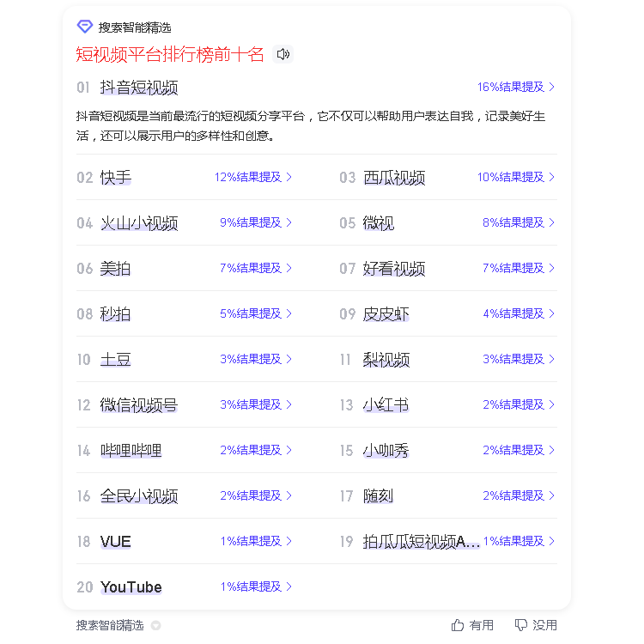This screenshot has height=644, width=644.
Task: Open 全民小视频 2%结果提及 link
Action: [256, 496]
